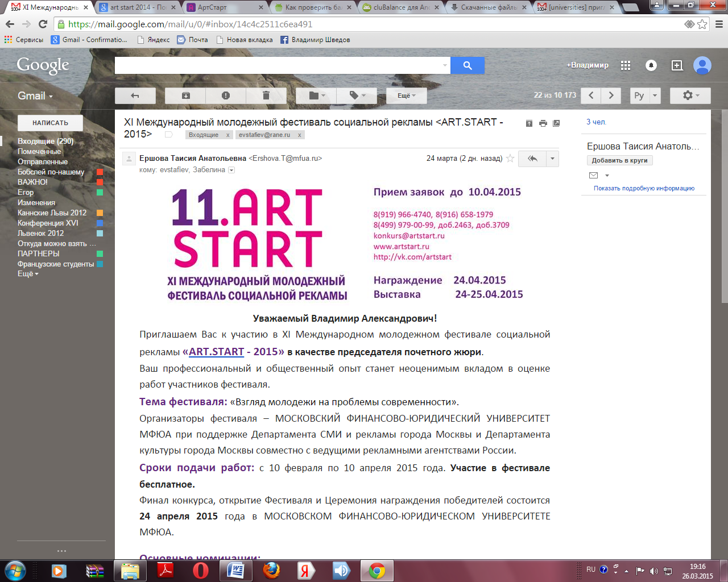Viewport: 728px width, 582px height.
Task: Collapse all messages icon near subject
Action: tap(529, 123)
